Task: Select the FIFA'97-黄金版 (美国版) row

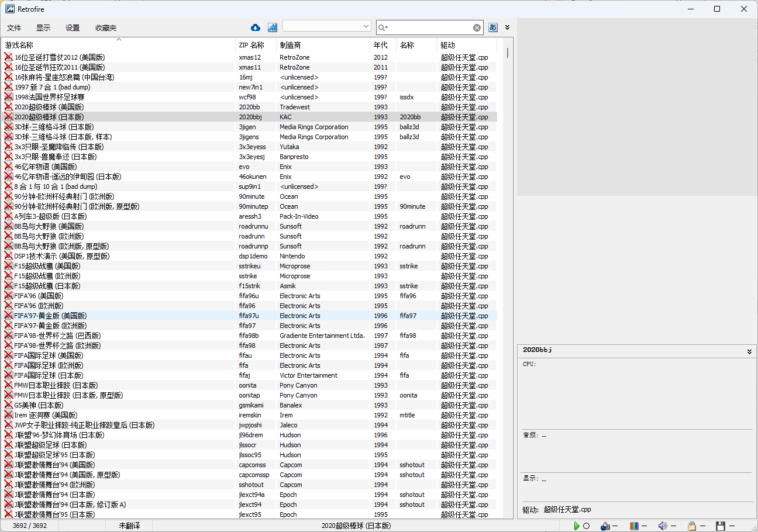Action: point(250,316)
